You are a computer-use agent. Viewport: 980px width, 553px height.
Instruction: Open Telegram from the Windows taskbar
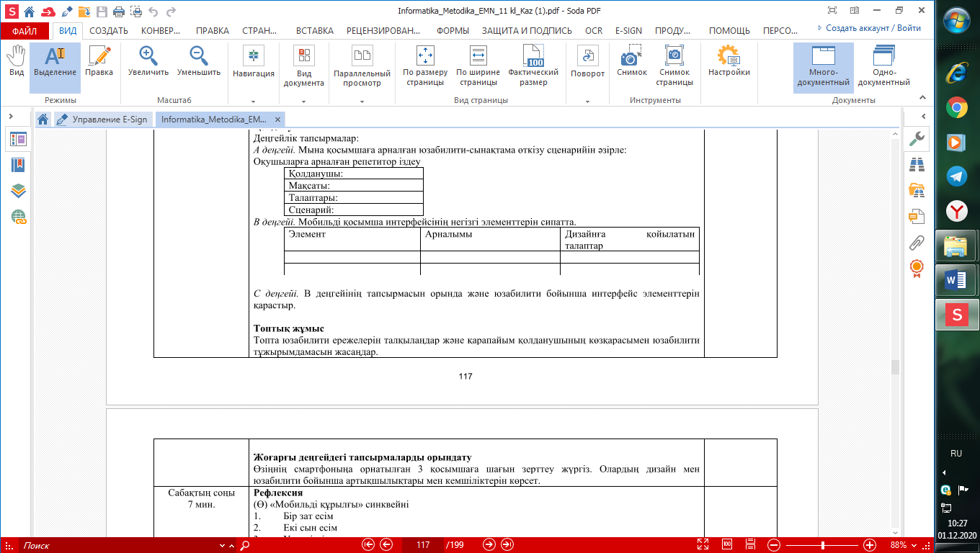[956, 176]
